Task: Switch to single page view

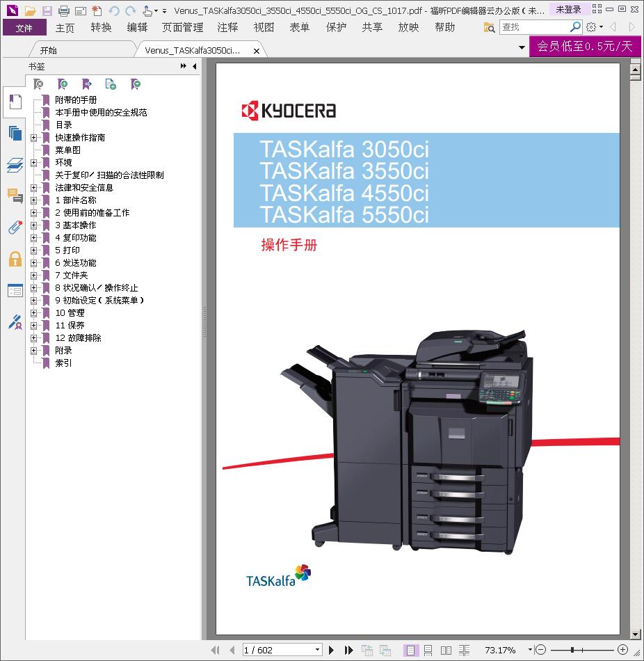Action: (x=410, y=650)
